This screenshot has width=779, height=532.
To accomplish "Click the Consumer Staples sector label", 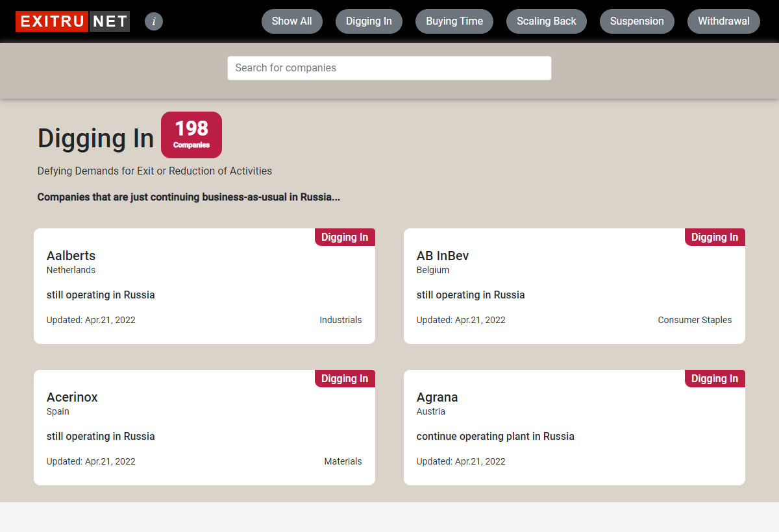I will 694,320.
